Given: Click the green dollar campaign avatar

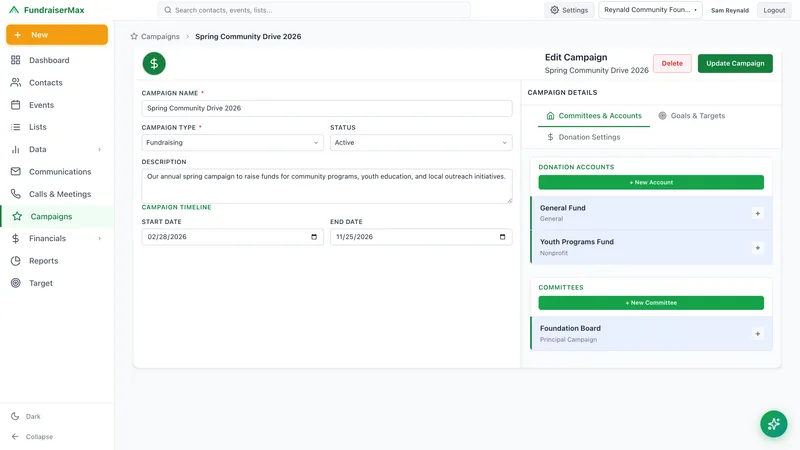Looking at the screenshot, I should tap(154, 64).
